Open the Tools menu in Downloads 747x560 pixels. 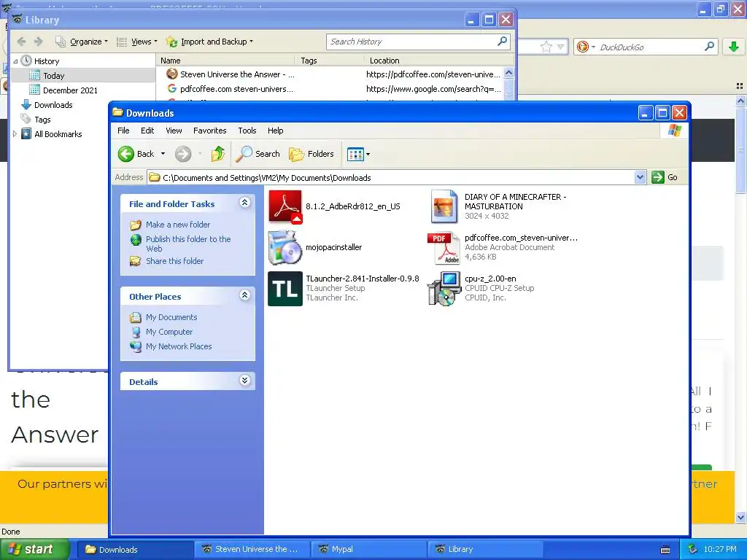tap(247, 131)
